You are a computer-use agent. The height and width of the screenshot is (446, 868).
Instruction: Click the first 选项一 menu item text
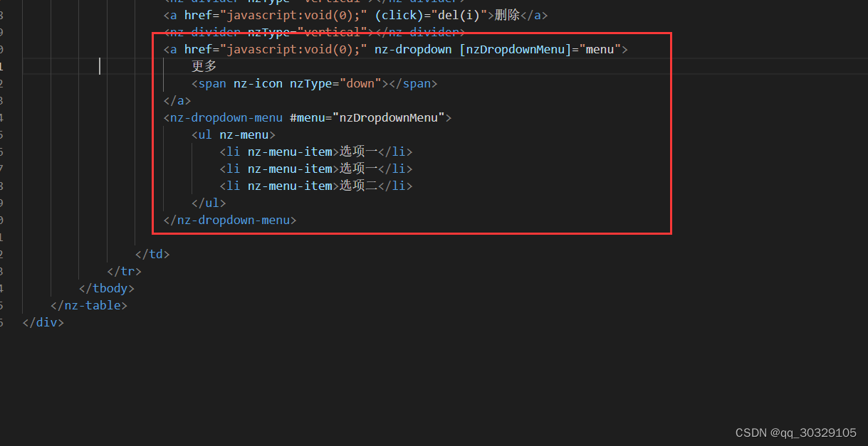357,152
